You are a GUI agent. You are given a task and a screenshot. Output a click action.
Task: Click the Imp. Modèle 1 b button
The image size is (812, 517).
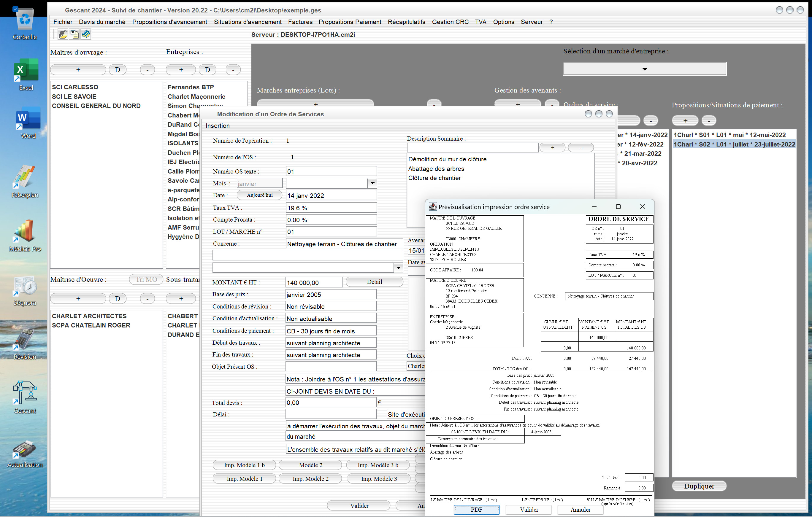pos(244,465)
